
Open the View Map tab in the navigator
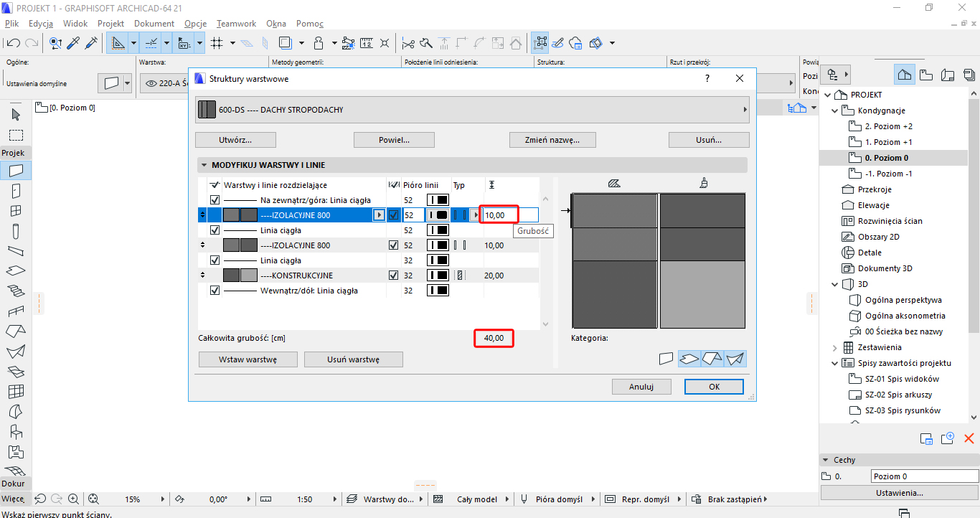pos(926,75)
